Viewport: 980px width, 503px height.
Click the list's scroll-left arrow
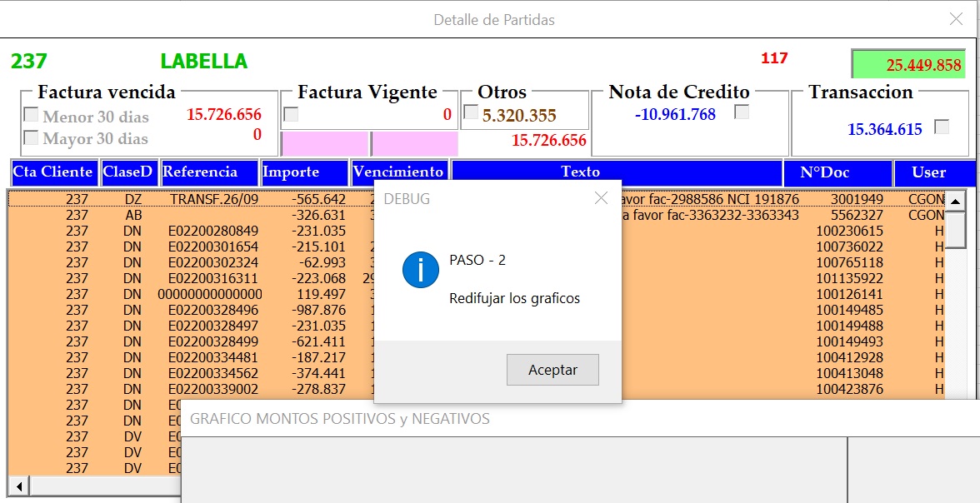coord(19,486)
